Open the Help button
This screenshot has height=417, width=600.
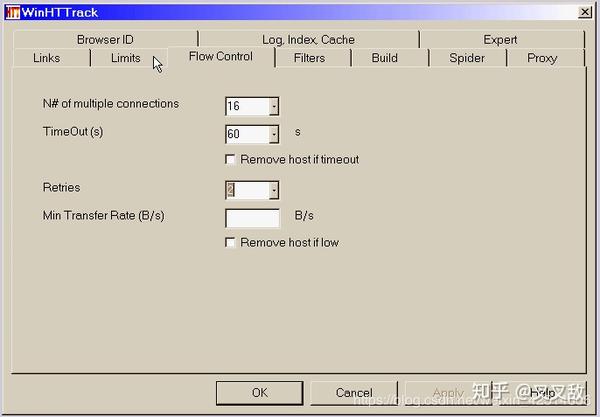(543, 393)
